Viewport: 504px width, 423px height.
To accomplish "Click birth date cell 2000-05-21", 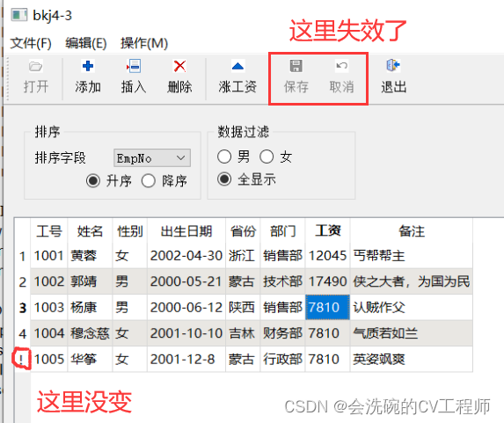I will click(x=186, y=281).
